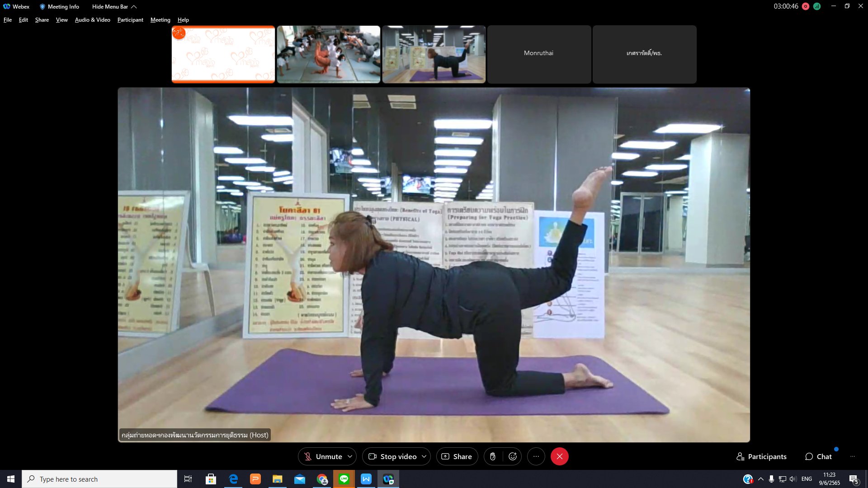Viewport: 868px width, 488px height.
Task: Open Google Chrome from taskbar
Action: point(322,479)
